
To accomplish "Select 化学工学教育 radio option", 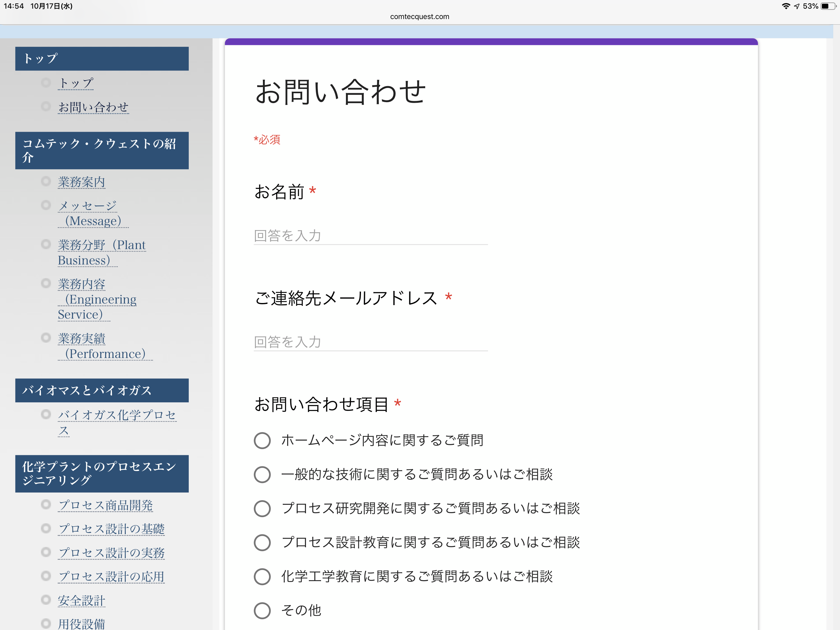I will pyautogui.click(x=262, y=576).
